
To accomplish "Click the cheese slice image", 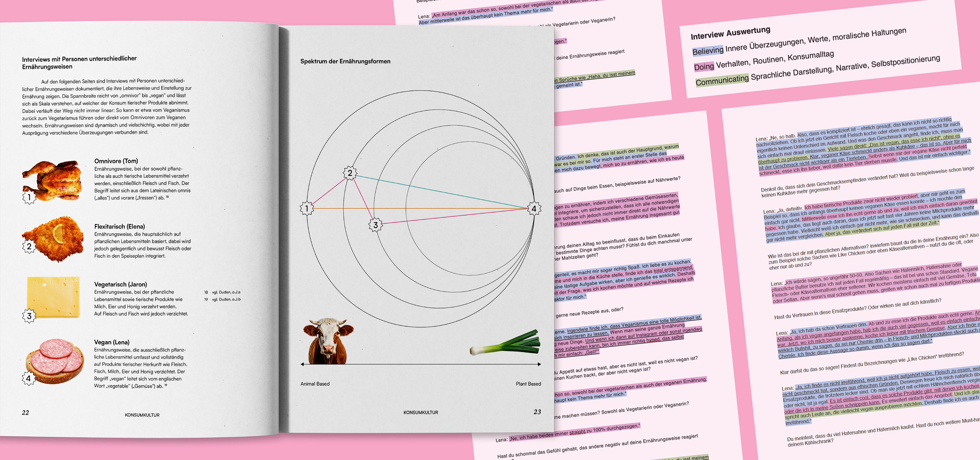I will pyautogui.click(x=53, y=297).
